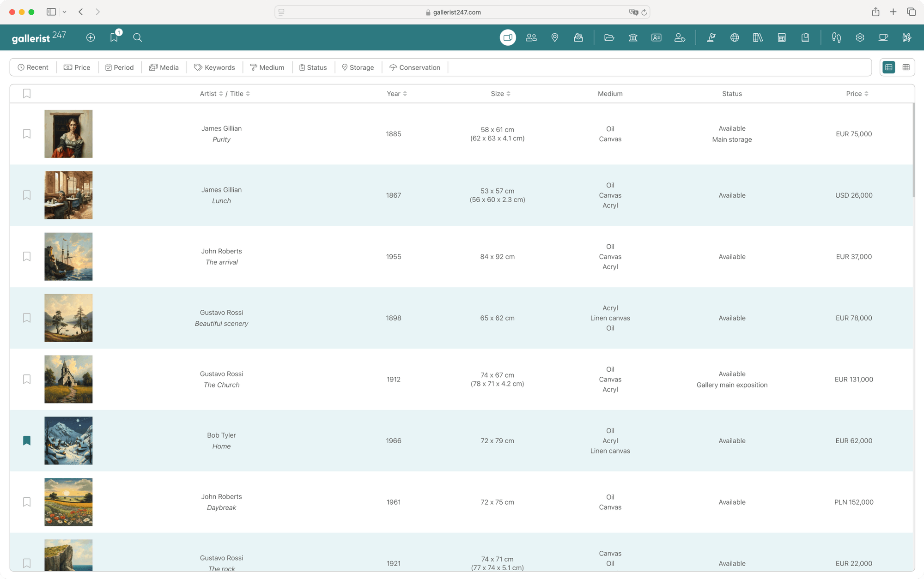924x579 pixels.
Task: Switch to grid view layout
Action: click(x=906, y=67)
